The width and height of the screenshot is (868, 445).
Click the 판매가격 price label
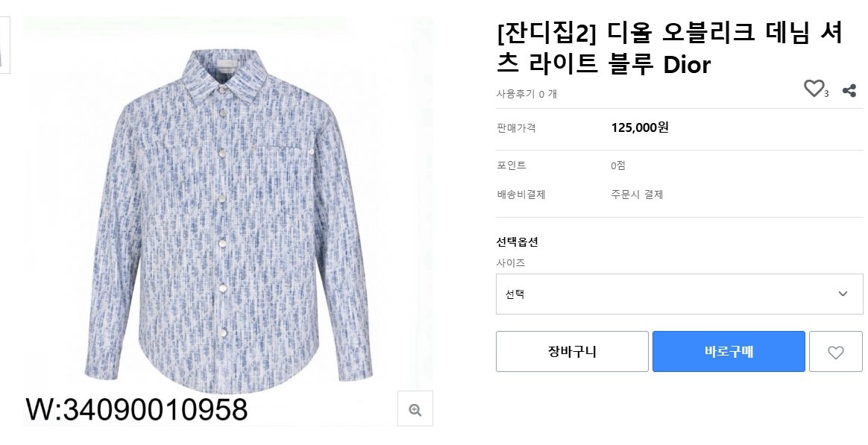516,128
